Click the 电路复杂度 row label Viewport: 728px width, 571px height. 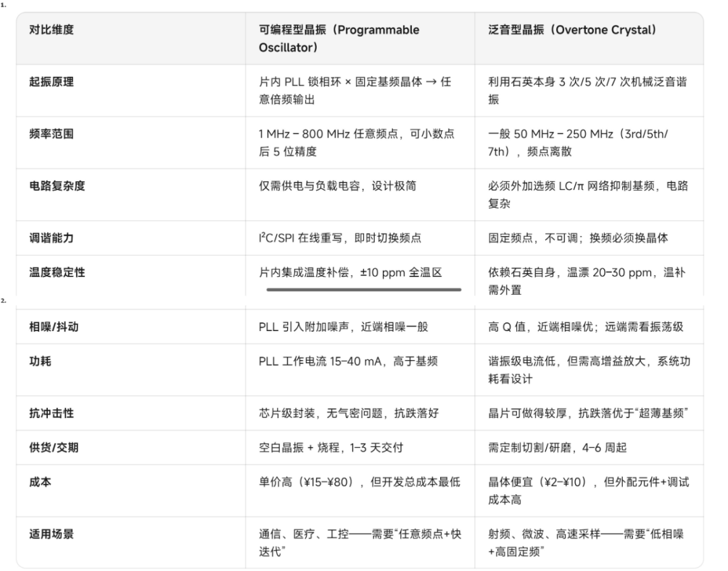[57, 185]
